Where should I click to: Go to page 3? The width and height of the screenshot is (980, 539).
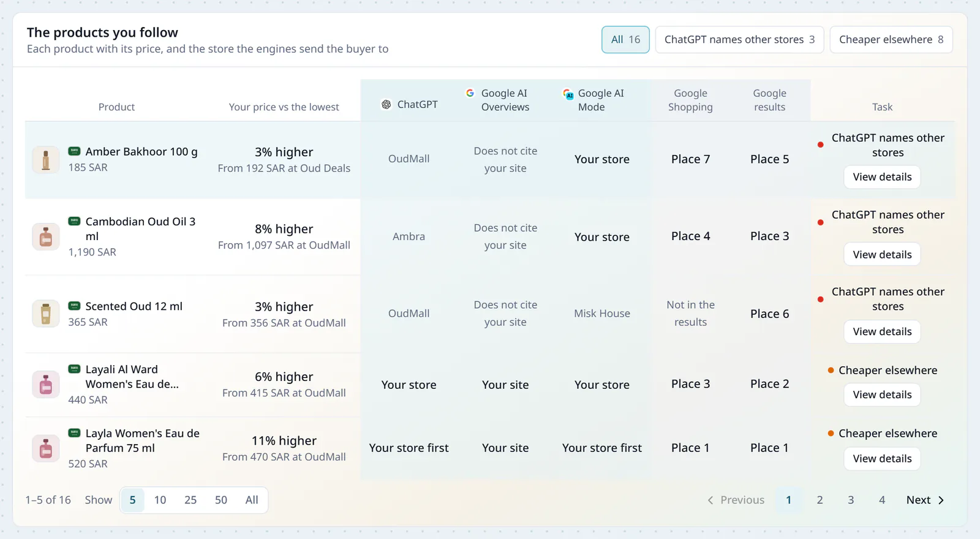(851, 500)
